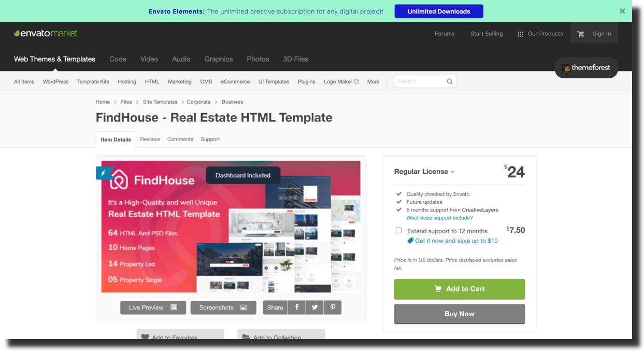Screen dimensions: 644x351
Task: Enable Extend support to 12 months
Action: click(398, 230)
